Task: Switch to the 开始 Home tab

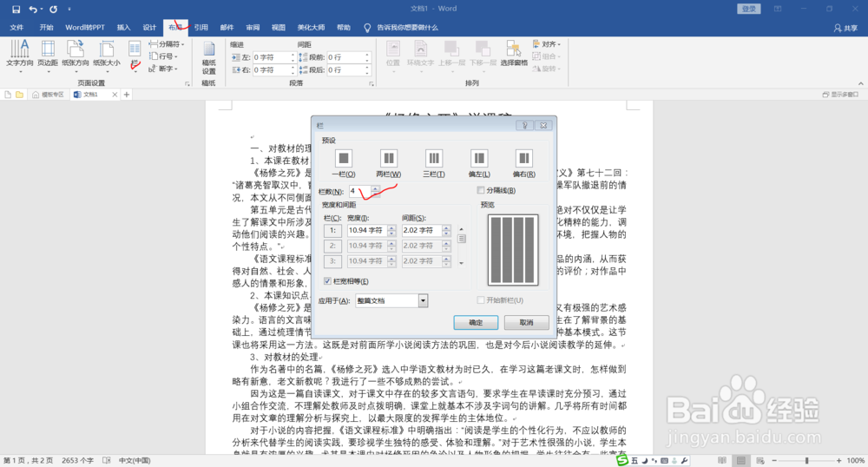Action: tap(46, 28)
